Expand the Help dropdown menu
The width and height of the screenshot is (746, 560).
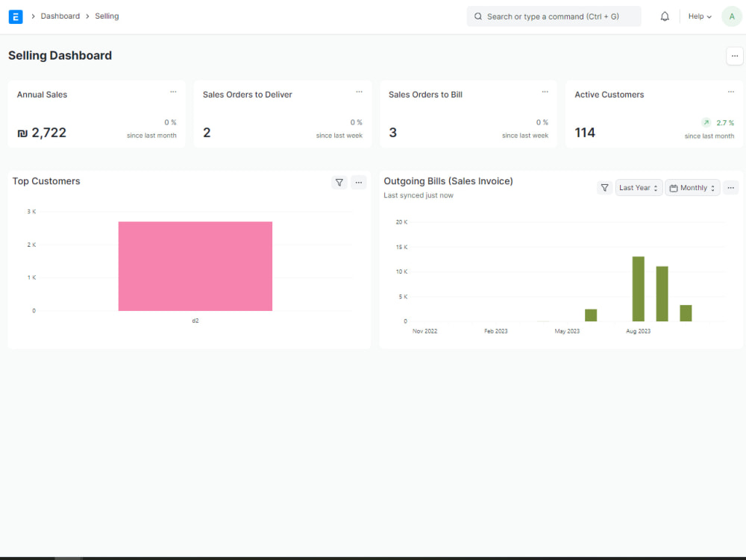tap(698, 16)
